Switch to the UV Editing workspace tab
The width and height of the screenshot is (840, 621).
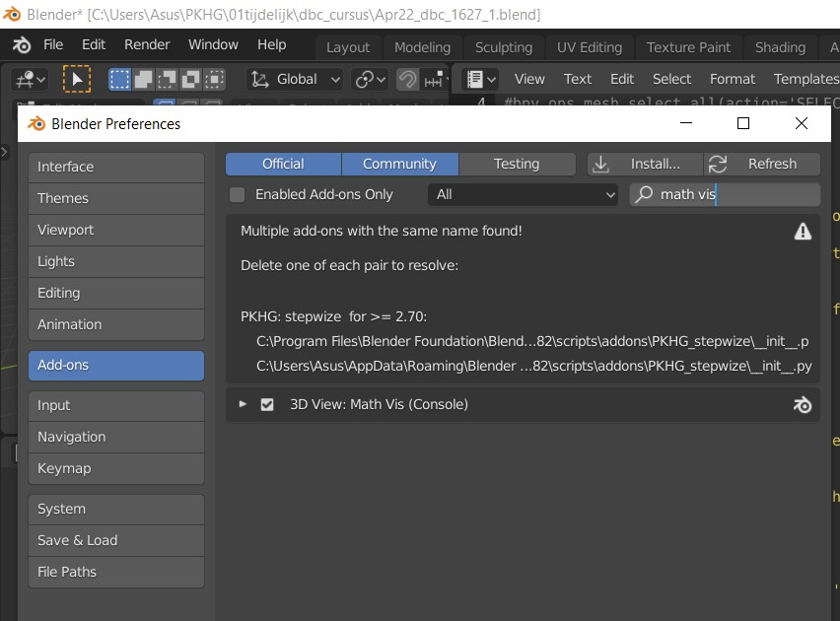590,47
